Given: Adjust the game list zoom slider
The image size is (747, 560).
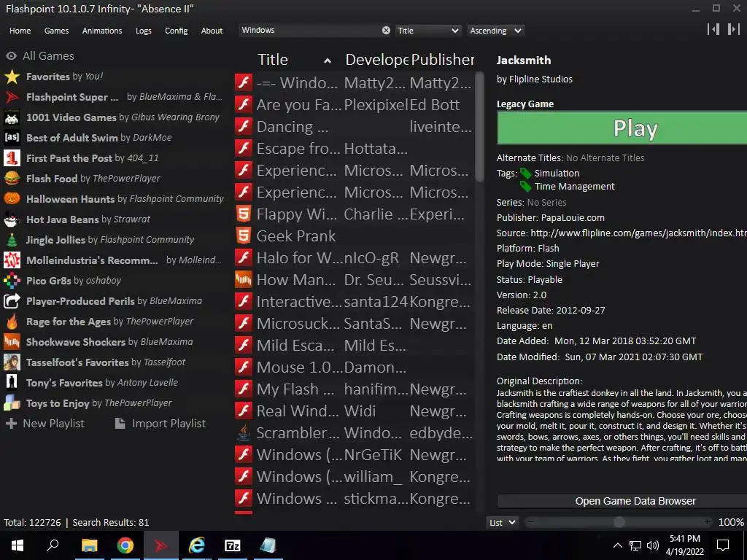Looking at the screenshot, I should pos(619,522).
